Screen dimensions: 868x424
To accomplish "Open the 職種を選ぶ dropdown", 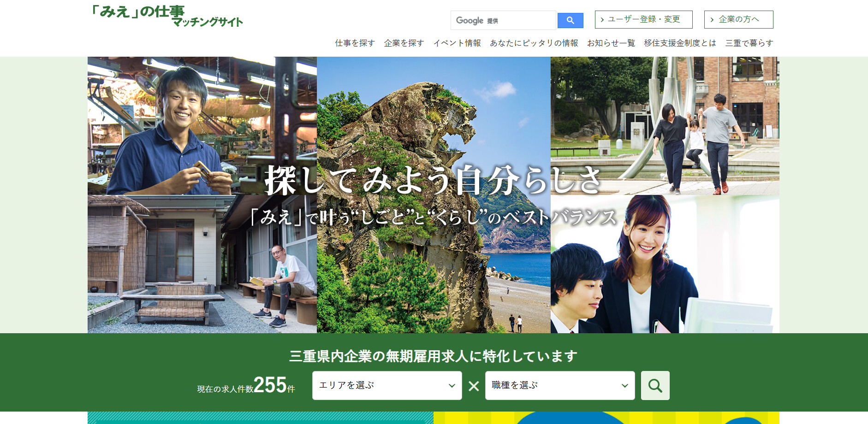I will pyautogui.click(x=559, y=385).
